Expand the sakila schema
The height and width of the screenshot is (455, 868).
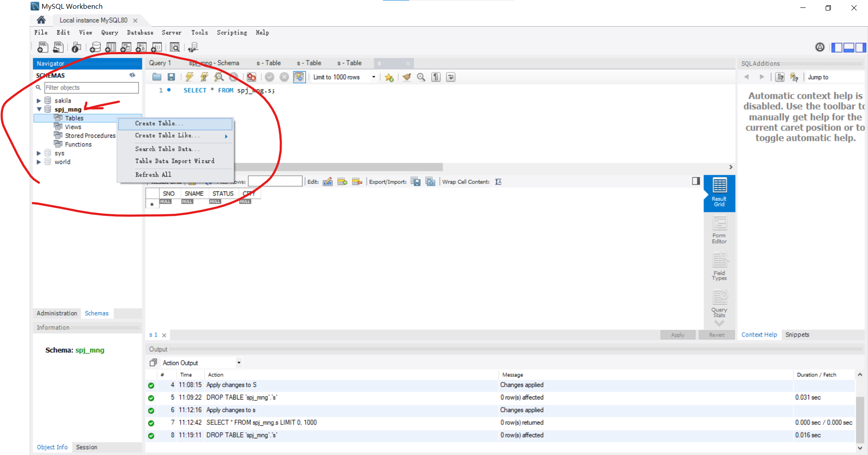click(x=39, y=101)
